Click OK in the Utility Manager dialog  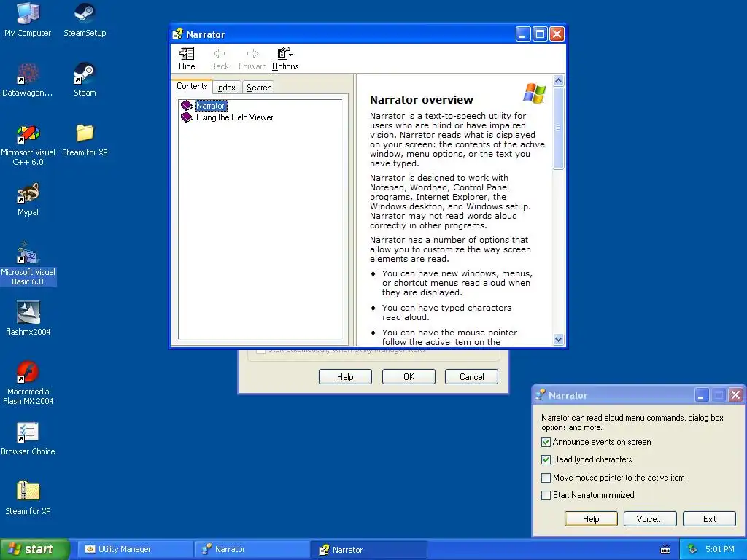pyautogui.click(x=409, y=377)
